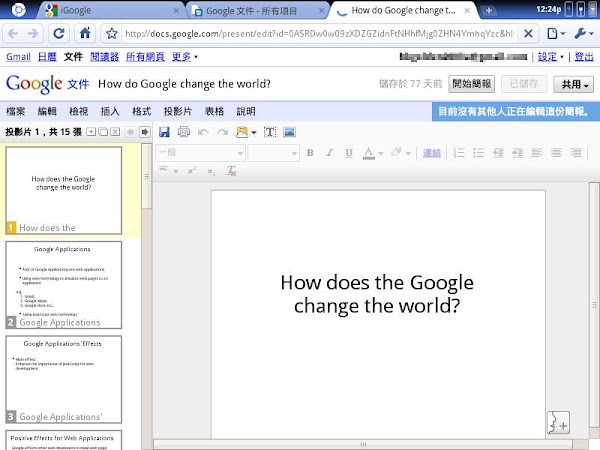Toggle superscript formatting
This screenshot has height=450, width=600.
(x=192, y=171)
